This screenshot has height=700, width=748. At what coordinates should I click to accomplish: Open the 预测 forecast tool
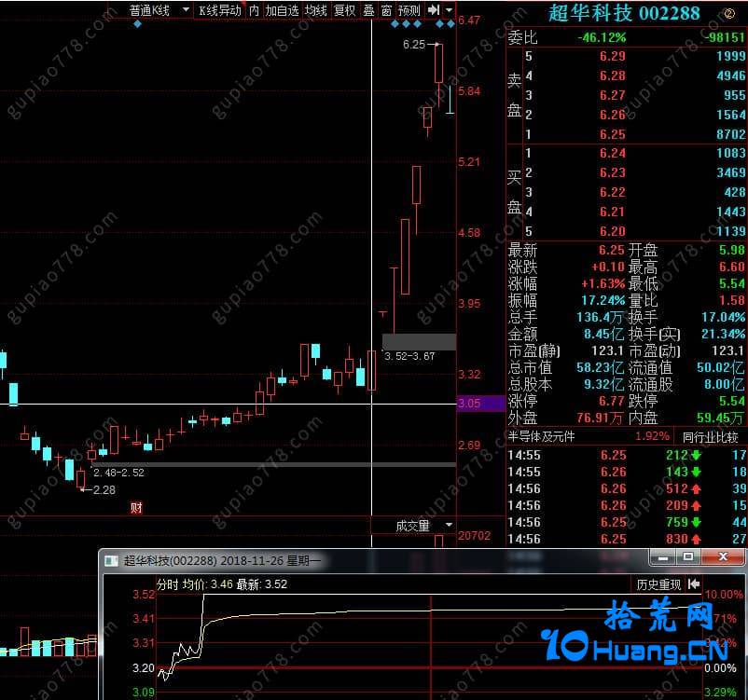pyautogui.click(x=409, y=10)
